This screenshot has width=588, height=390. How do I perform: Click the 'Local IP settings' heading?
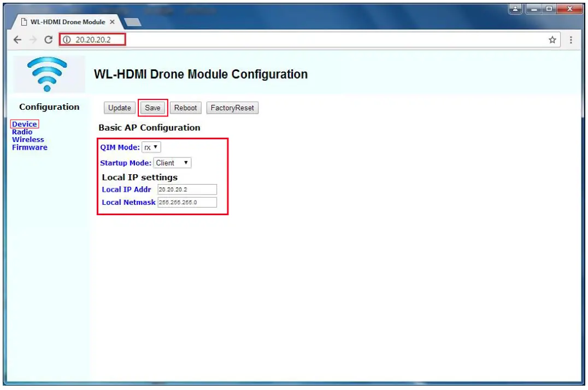(x=139, y=178)
